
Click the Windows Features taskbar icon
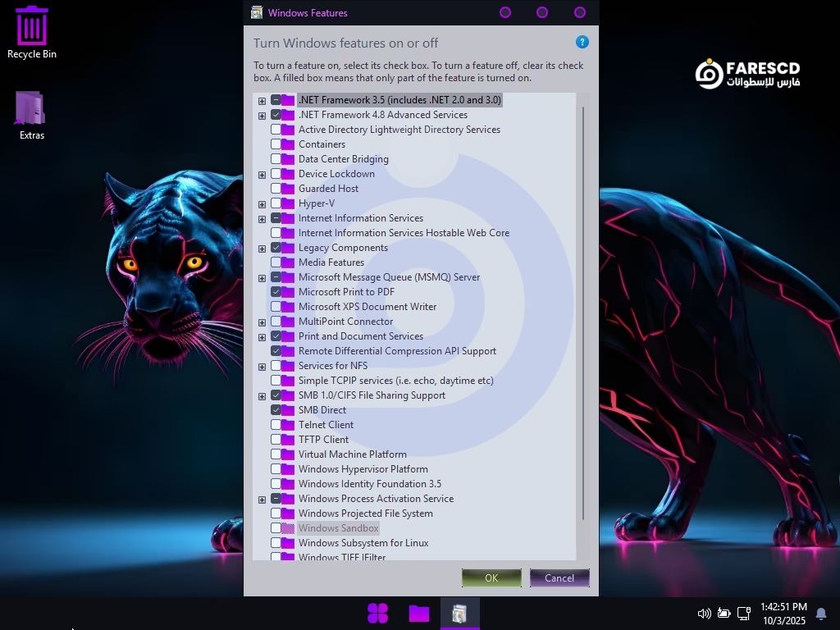[459, 613]
